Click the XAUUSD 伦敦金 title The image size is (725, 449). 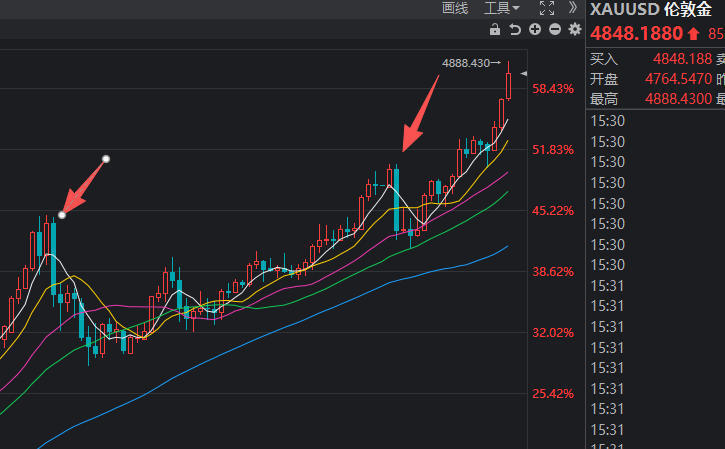click(651, 9)
